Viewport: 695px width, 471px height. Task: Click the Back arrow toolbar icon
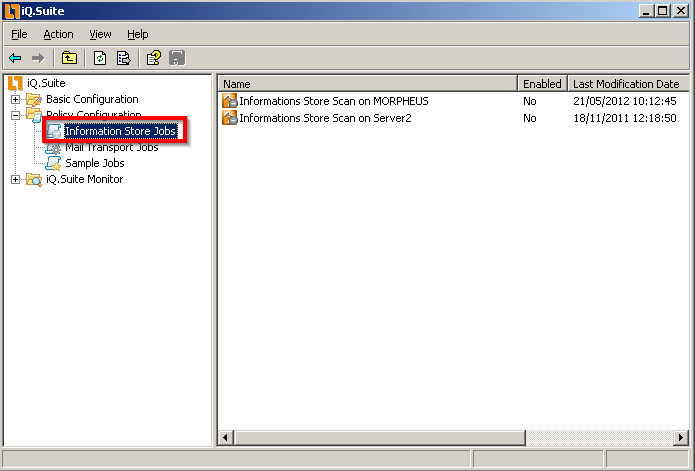[x=15, y=58]
